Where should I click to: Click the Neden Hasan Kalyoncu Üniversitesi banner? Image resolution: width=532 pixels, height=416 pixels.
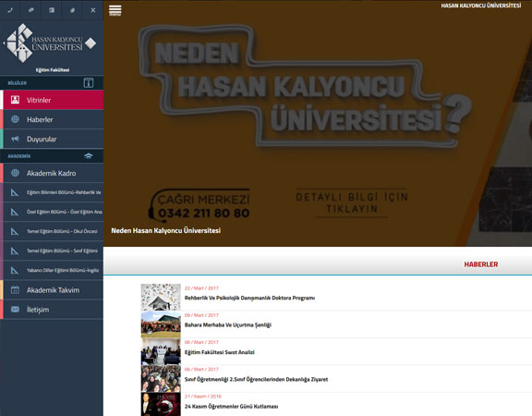318,124
